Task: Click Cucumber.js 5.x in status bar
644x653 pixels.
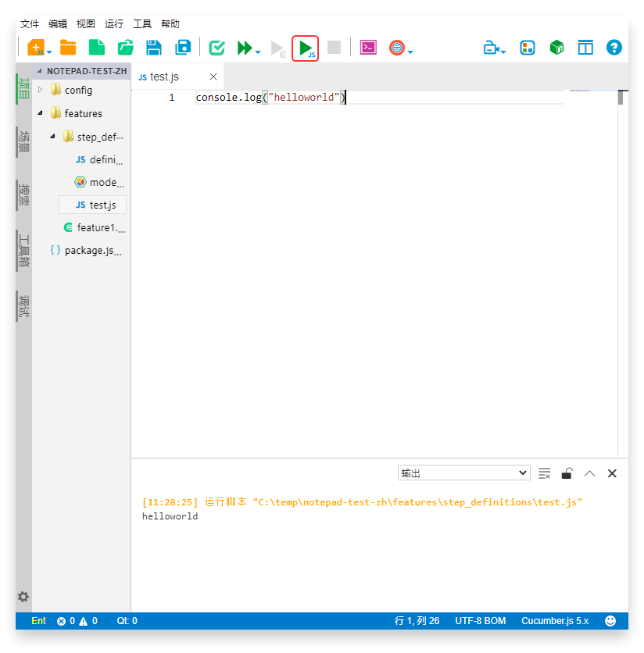Action: 555,621
